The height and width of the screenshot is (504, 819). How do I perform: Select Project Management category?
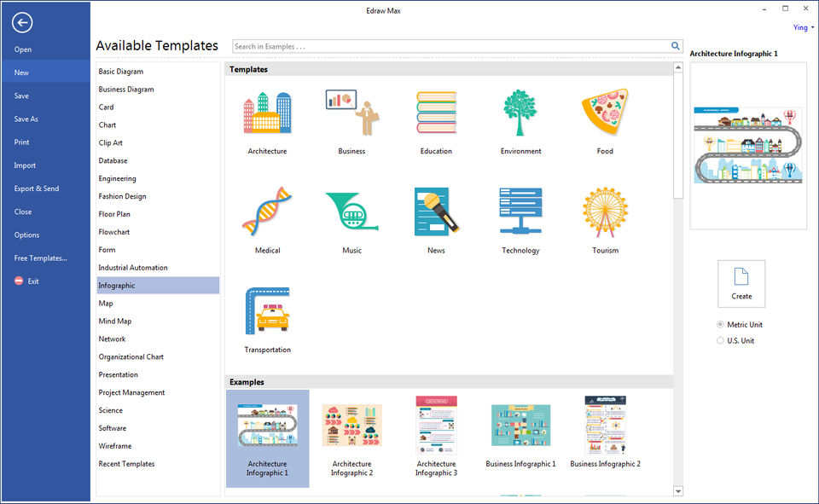tap(131, 392)
